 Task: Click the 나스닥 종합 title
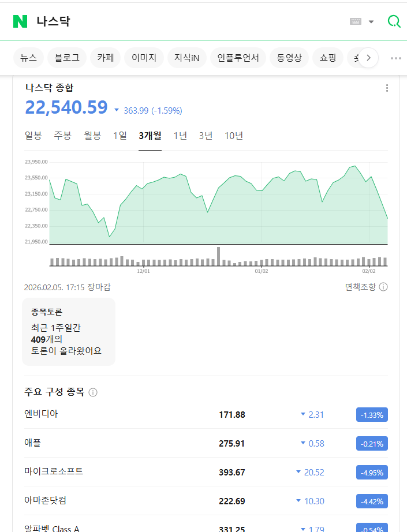(x=49, y=88)
